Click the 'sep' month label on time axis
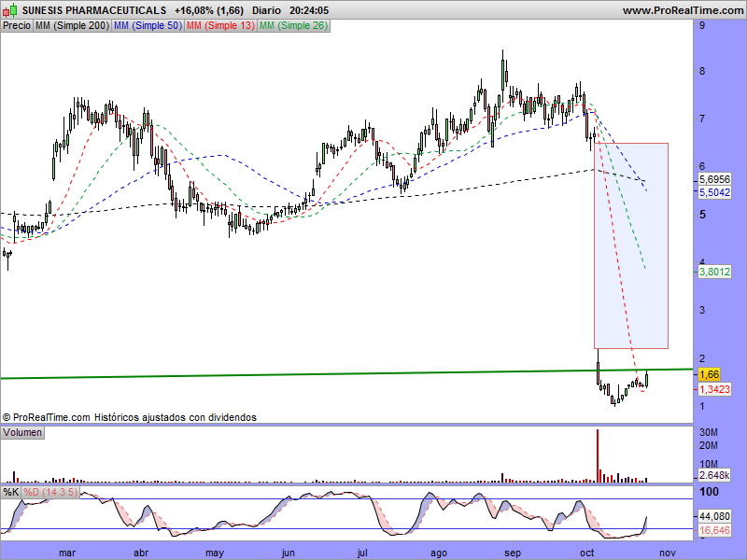 click(513, 553)
